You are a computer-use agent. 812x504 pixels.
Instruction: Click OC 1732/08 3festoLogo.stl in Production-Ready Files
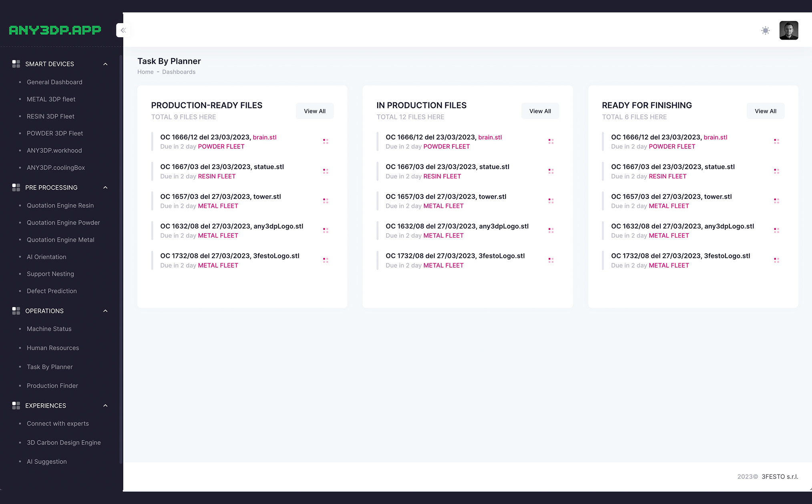[230, 256]
